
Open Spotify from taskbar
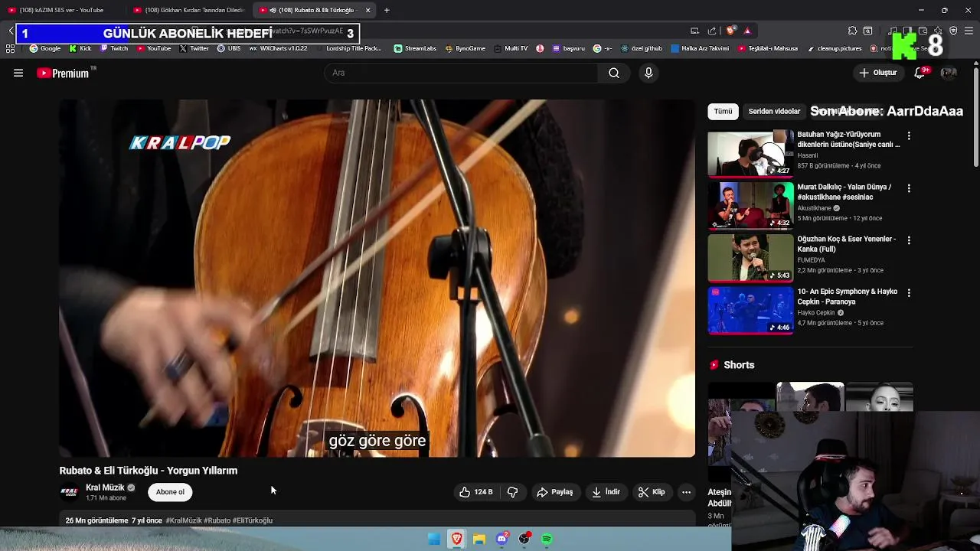pos(547,539)
